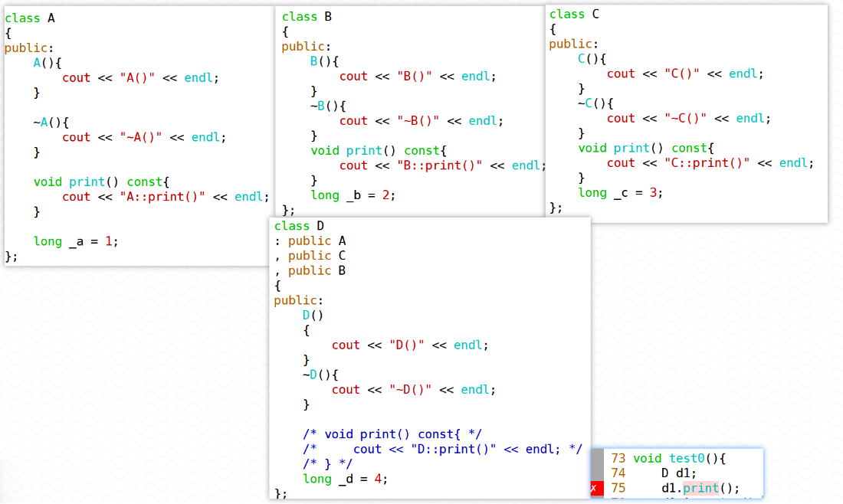This screenshot has width=843, height=504.
Task: Click the 'public:' label in class A
Action: coord(29,48)
